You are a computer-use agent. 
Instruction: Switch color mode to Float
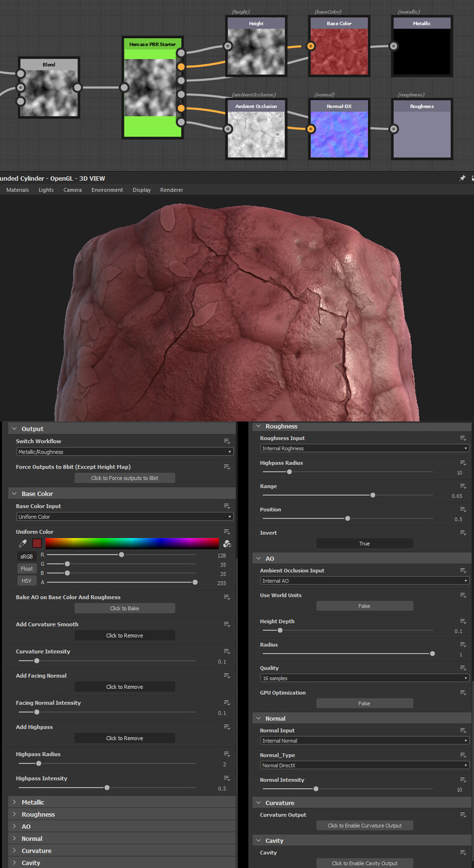coord(27,569)
